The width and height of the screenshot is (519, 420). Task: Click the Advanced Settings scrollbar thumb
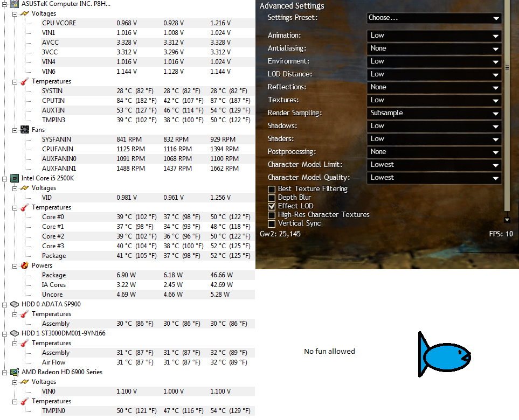507,105
